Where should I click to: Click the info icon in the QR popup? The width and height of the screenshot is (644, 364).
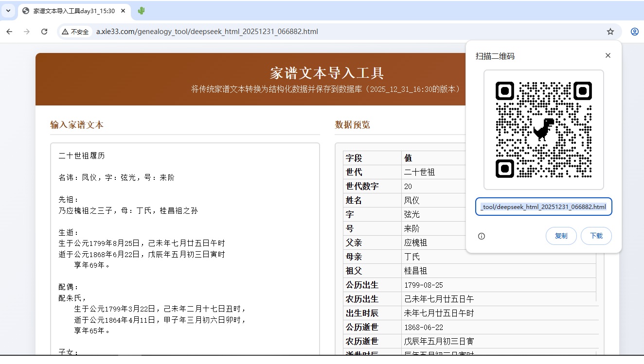point(482,236)
